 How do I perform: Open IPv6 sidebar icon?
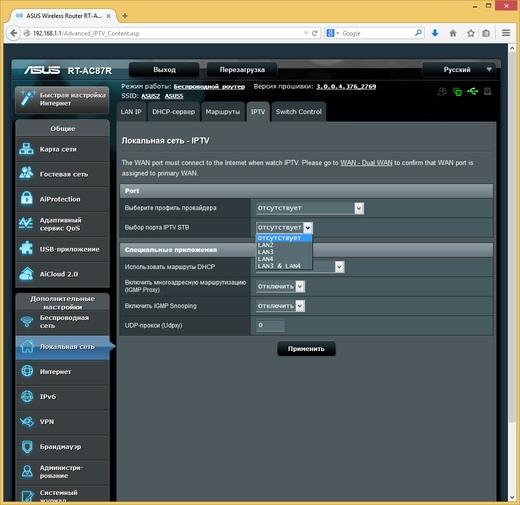click(27, 396)
